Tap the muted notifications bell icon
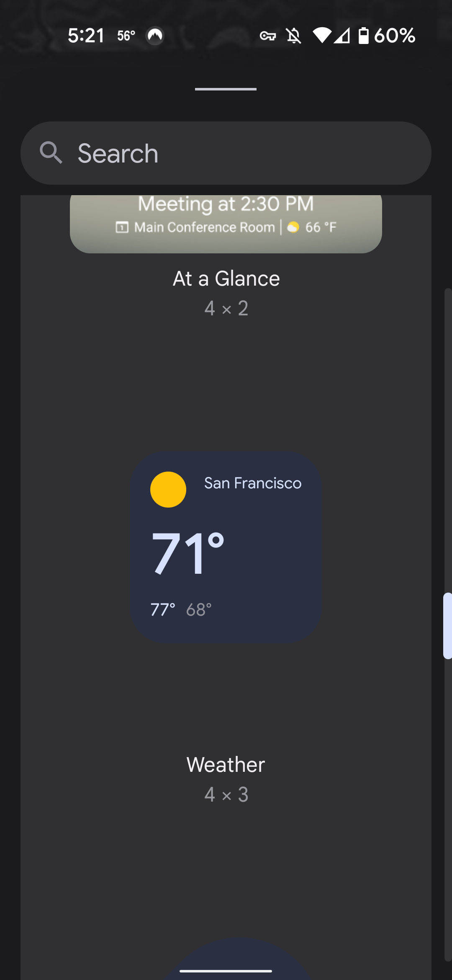The width and height of the screenshot is (452, 980). pyautogui.click(x=294, y=36)
